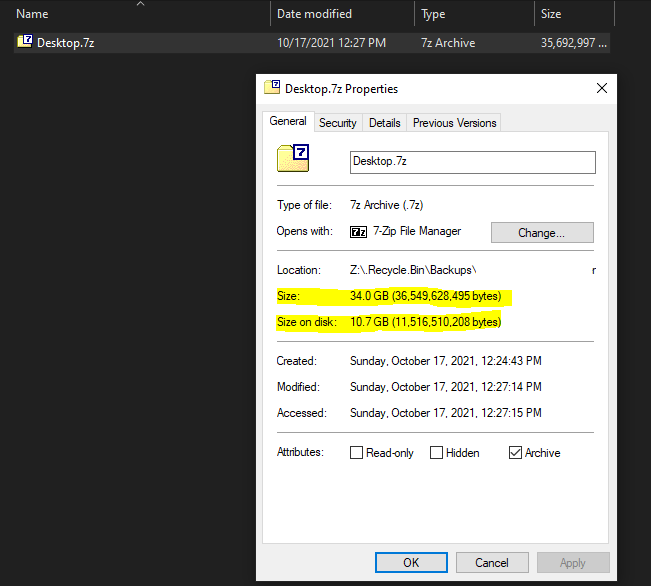This screenshot has height=586, width=651.
Task: Select the Desktop.7z file name in list
Action: point(66,43)
